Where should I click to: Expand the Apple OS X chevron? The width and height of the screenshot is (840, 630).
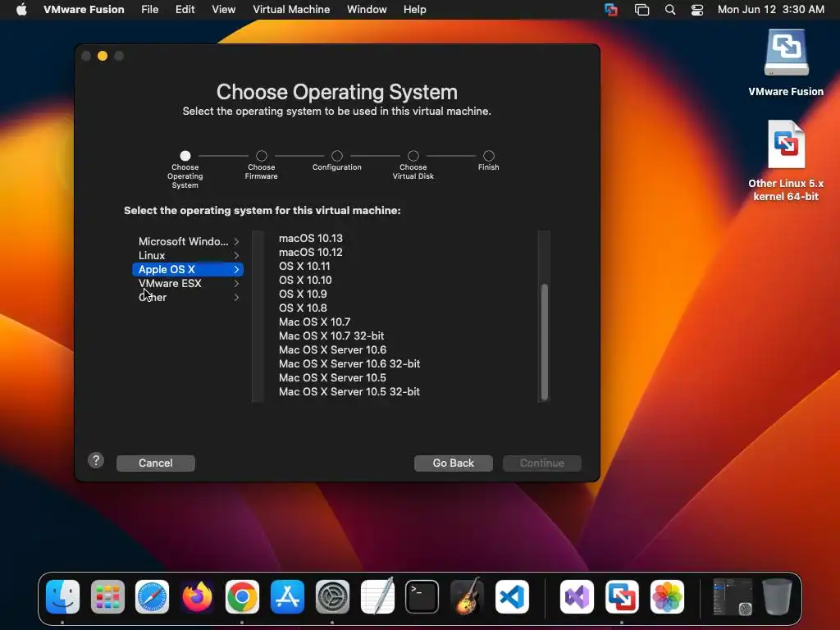tap(236, 269)
